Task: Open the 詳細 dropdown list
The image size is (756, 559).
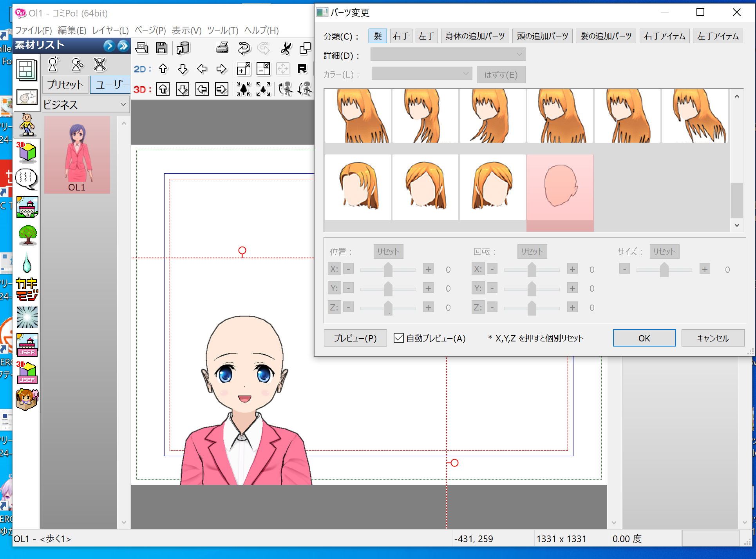Action: click(x=448, y=54)
